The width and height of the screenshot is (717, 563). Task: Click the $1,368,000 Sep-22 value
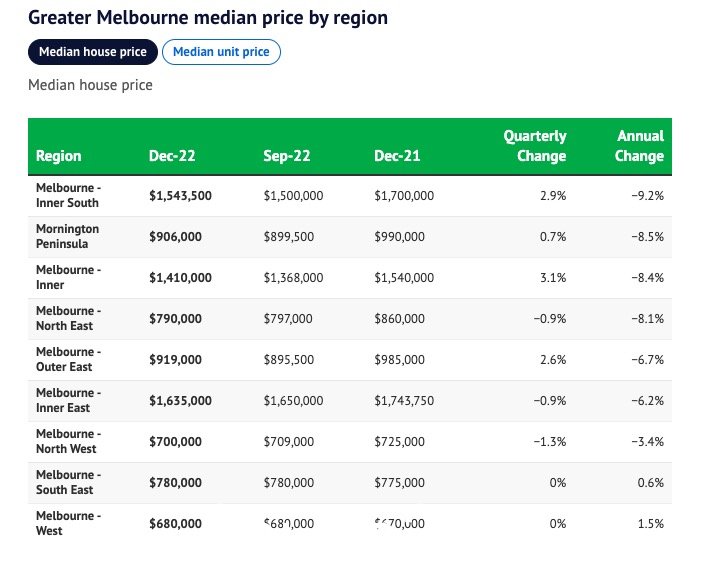pyautogui.click(x=293, y=278)
